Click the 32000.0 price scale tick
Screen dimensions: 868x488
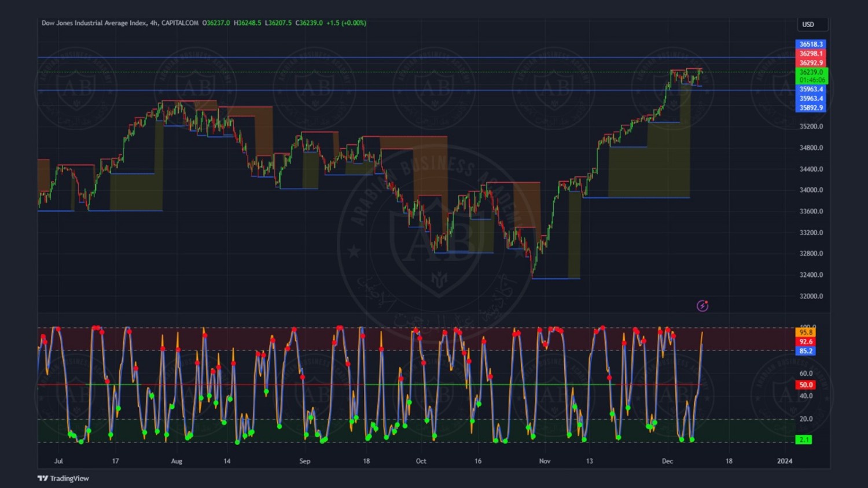tap(811, 296)
